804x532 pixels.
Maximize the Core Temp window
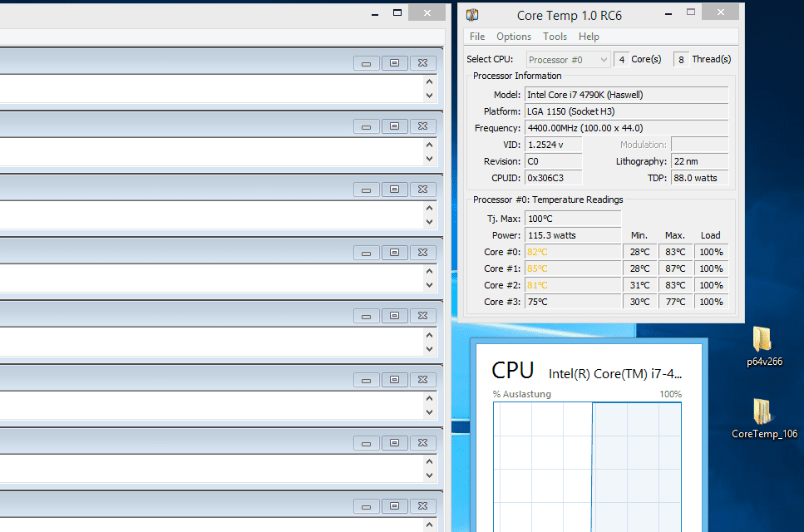(x=691, y=12)
